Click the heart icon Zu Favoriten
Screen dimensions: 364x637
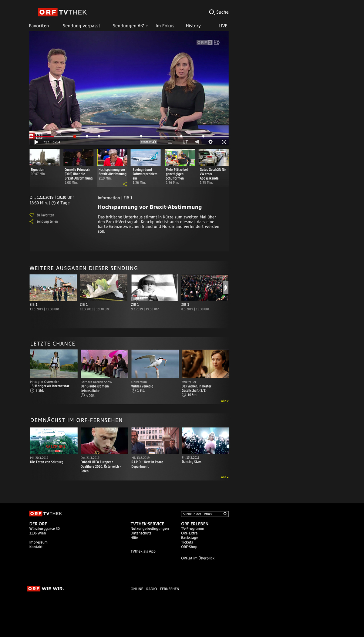tap(32, 215)
